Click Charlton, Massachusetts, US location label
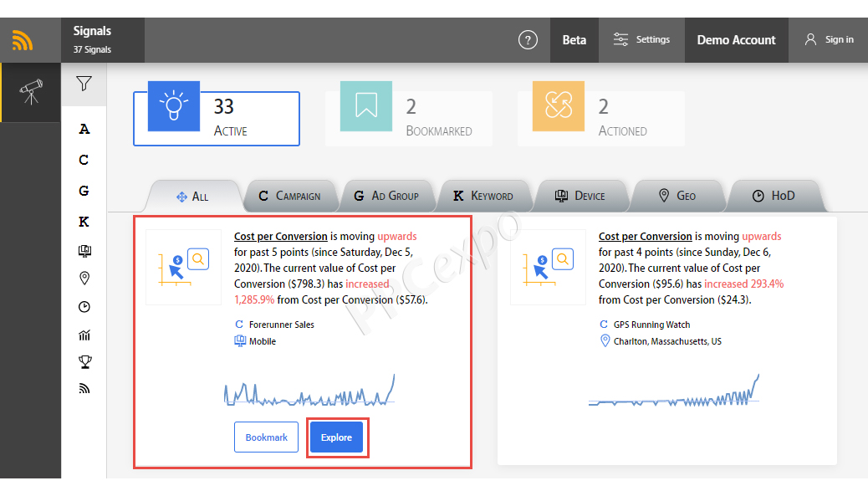868x496 pixels. pos(667,341)
